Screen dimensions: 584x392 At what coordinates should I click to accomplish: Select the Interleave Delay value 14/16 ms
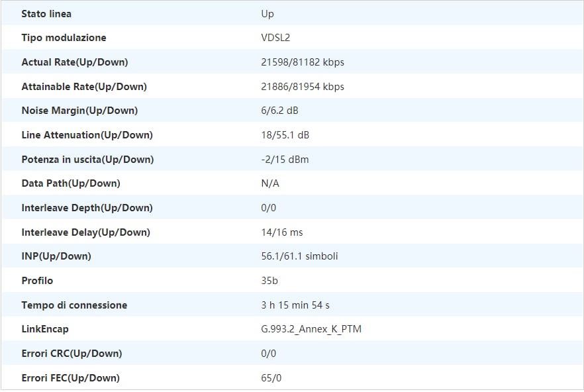[x=282, y=232]
